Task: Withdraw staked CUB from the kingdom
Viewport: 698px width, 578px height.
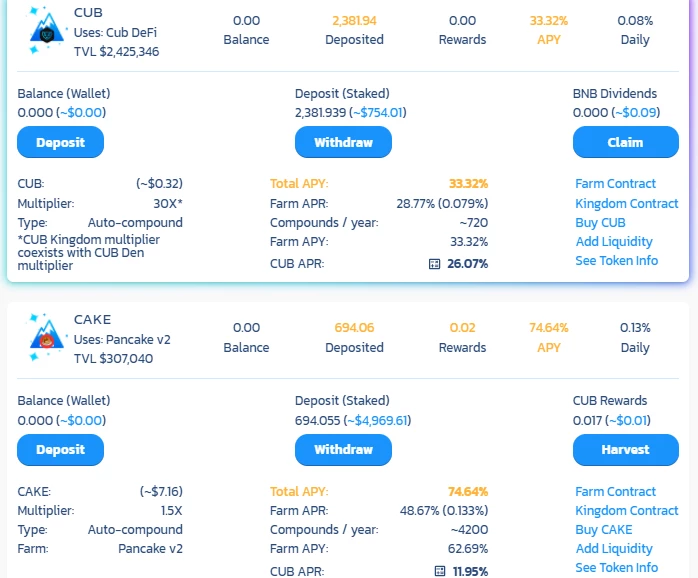Action: (343, 142)
